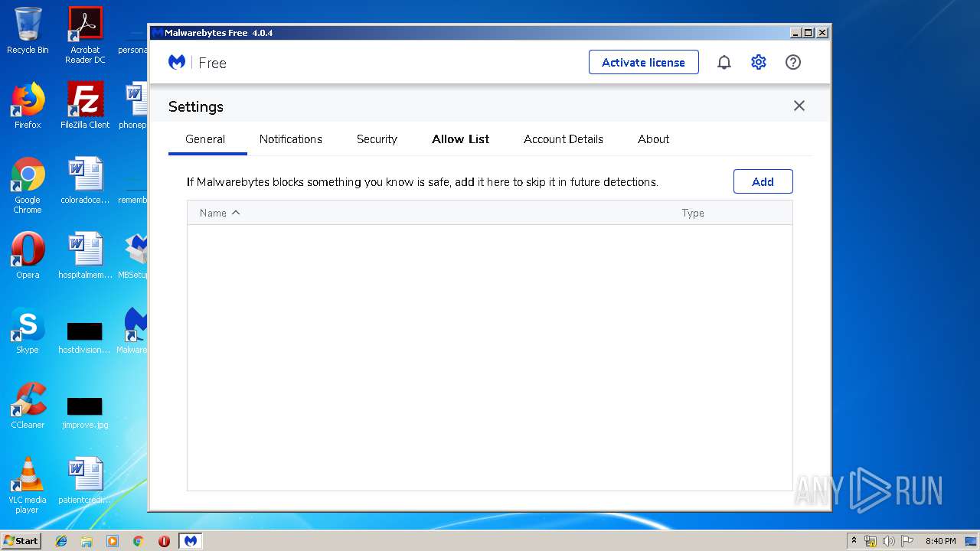Open Opera from the taskbar
Screen dimensions: 980x551
pos(164,541)
